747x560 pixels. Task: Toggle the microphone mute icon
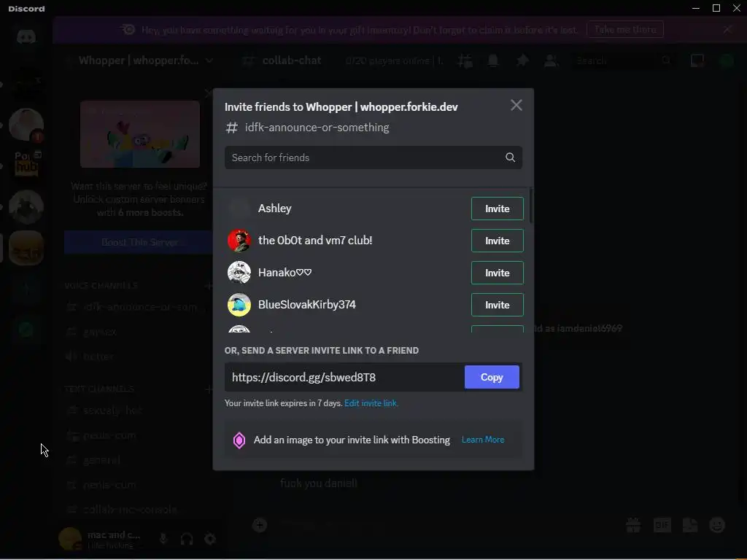[x=163, y=539]
